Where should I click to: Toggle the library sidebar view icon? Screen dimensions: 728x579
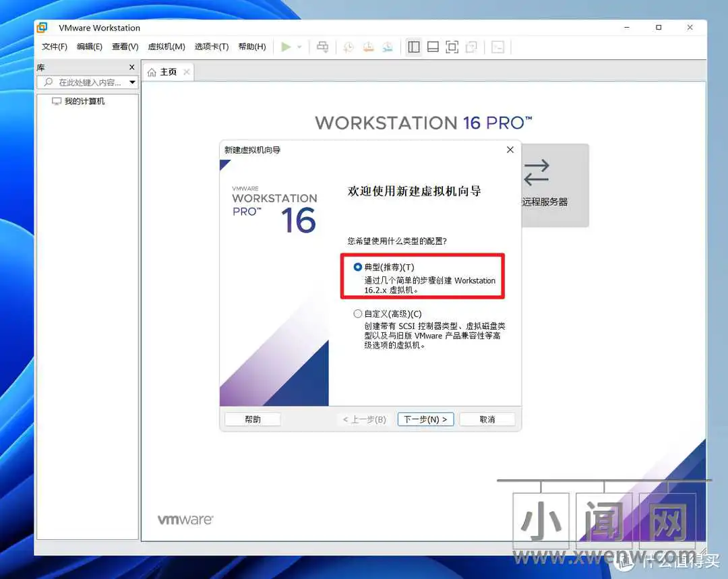coord(414,47)
